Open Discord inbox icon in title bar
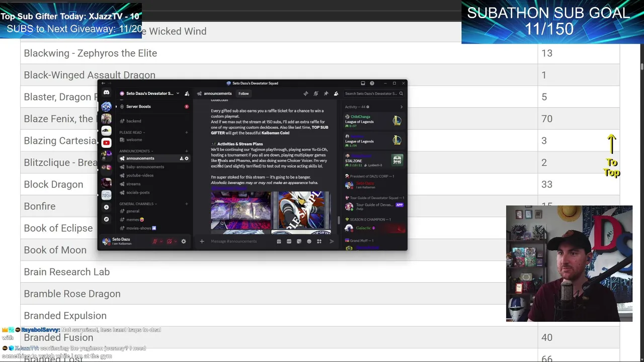Screen dimensions: 644x362 coord(363,83)
